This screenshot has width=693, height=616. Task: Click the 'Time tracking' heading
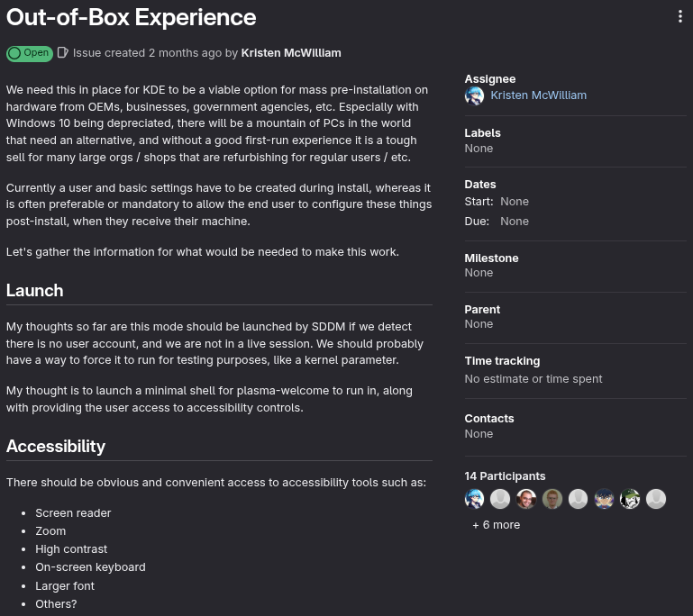502,361
